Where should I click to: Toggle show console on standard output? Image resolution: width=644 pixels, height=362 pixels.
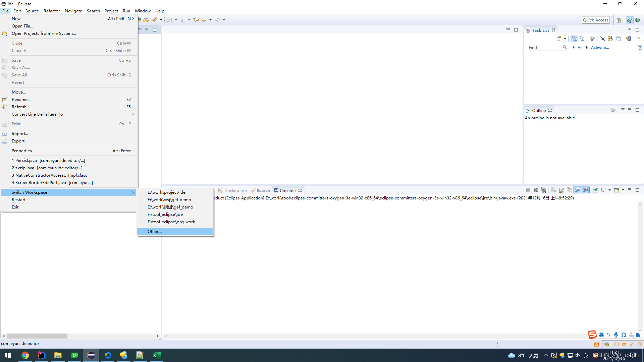click(x=577, y=190)
